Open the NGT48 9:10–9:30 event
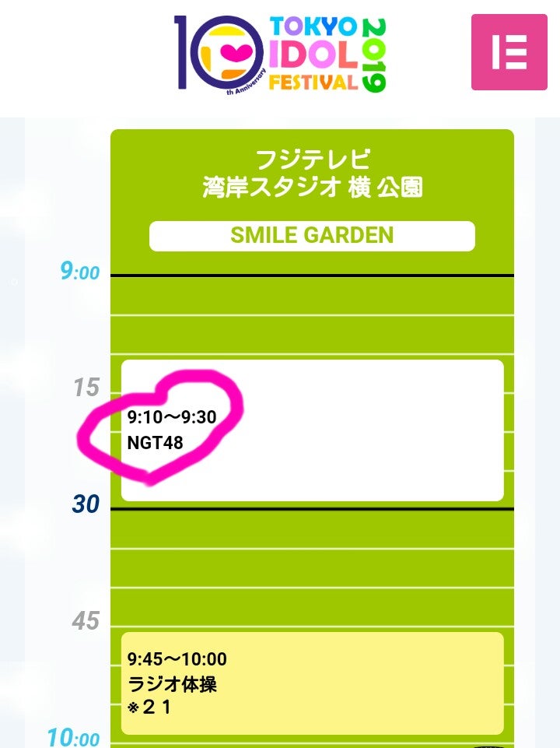This screenshot has height=748, width=560. coord(312,430)
